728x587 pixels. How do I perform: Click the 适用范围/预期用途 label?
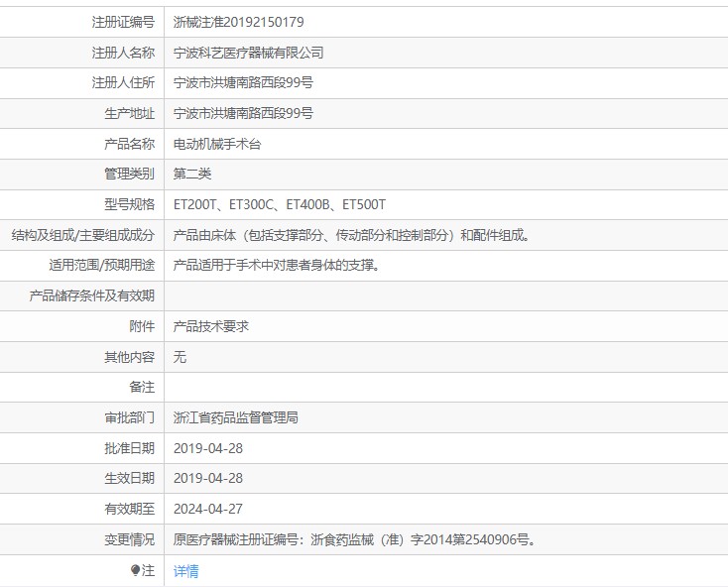tap(102, 265)
